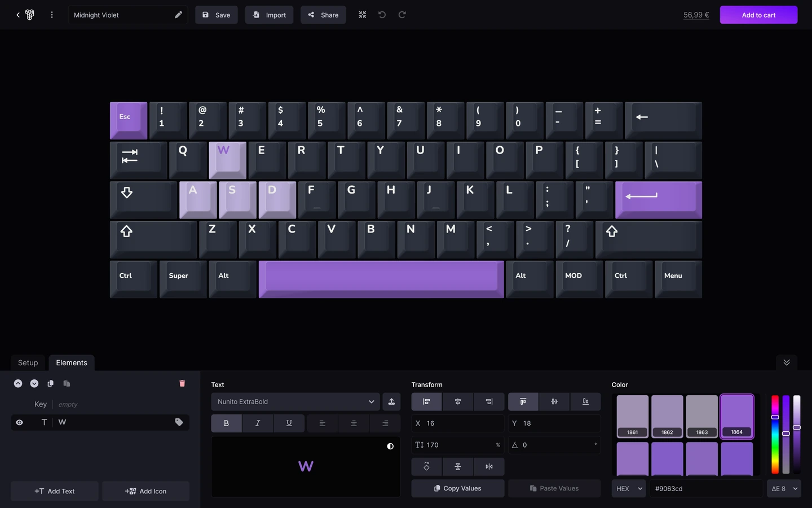Click the Share button
This screenshot has width=812, height=508.
[x=323, y=15]
